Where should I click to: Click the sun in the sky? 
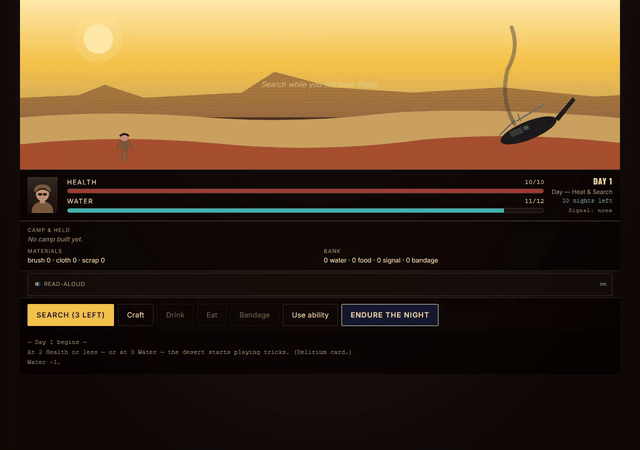[98, 39]
